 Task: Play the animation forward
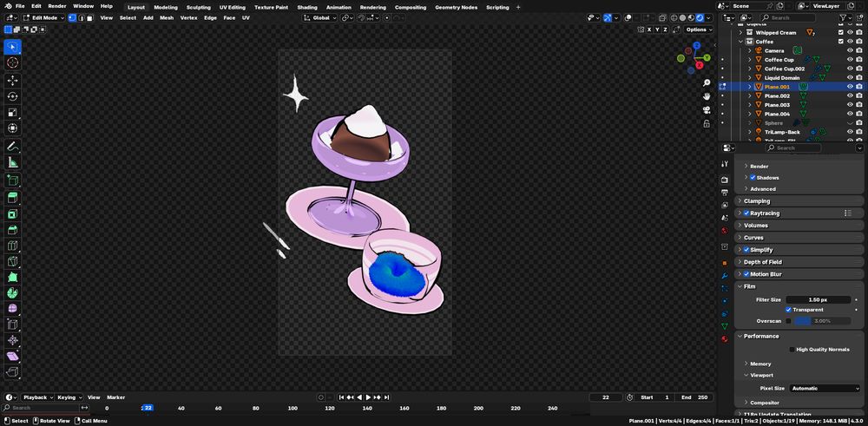tap(368, 397)
